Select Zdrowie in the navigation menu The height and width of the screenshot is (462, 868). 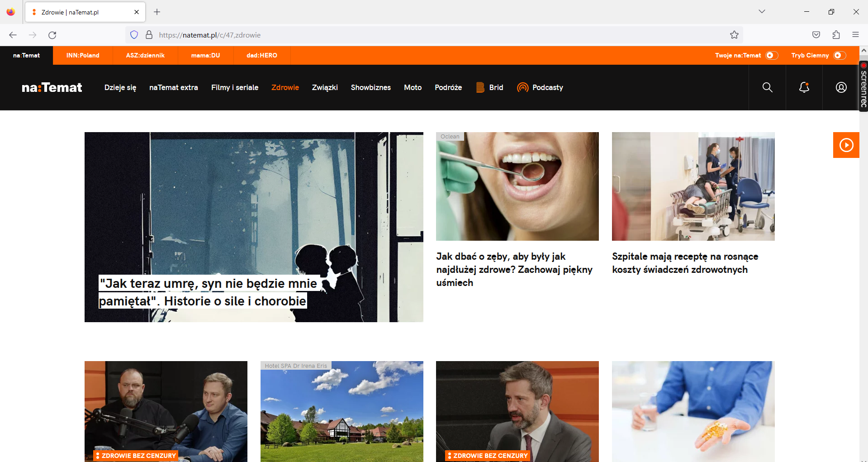click(x=285, y=87)
